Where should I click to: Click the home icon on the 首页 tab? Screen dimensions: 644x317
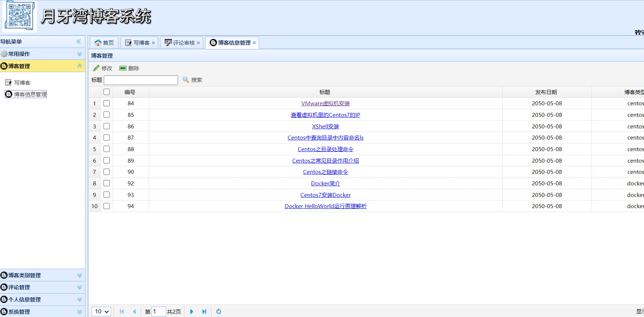click(x=98, y=43)
